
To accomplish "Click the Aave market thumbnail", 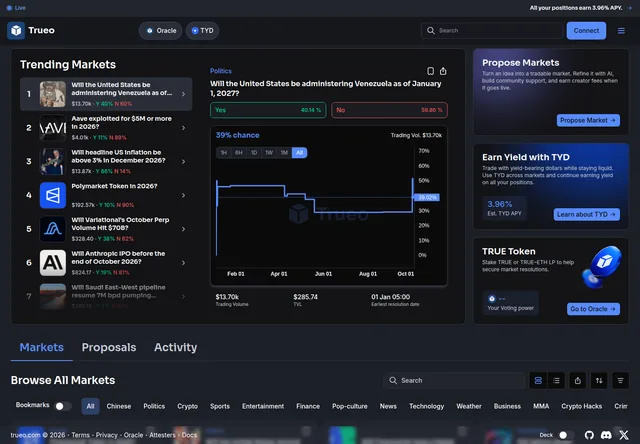I will 53,128.
